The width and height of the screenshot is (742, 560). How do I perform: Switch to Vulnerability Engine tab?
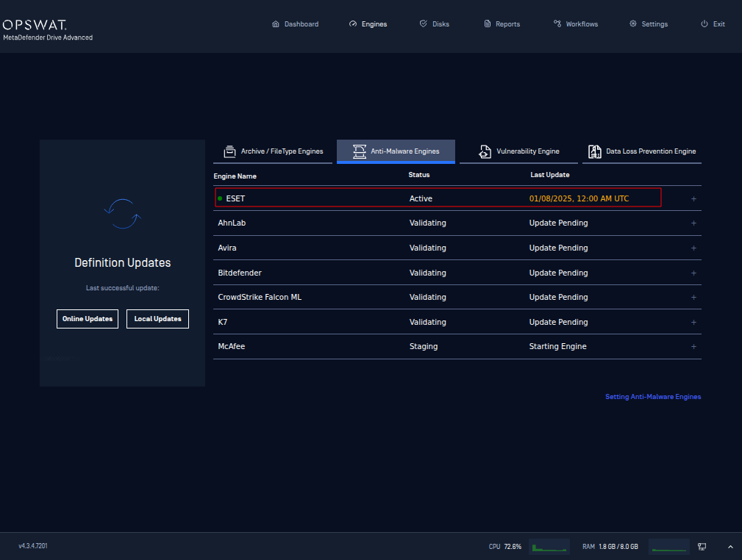(x=518, y=151)
